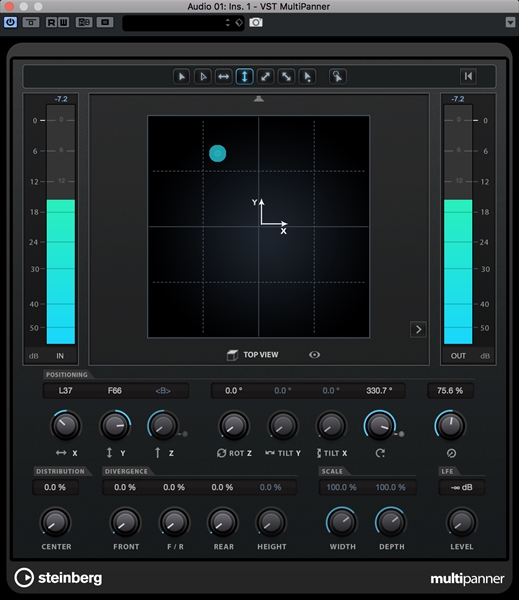Click the Width 100.0 % scale value

click(x=341, y=487)
